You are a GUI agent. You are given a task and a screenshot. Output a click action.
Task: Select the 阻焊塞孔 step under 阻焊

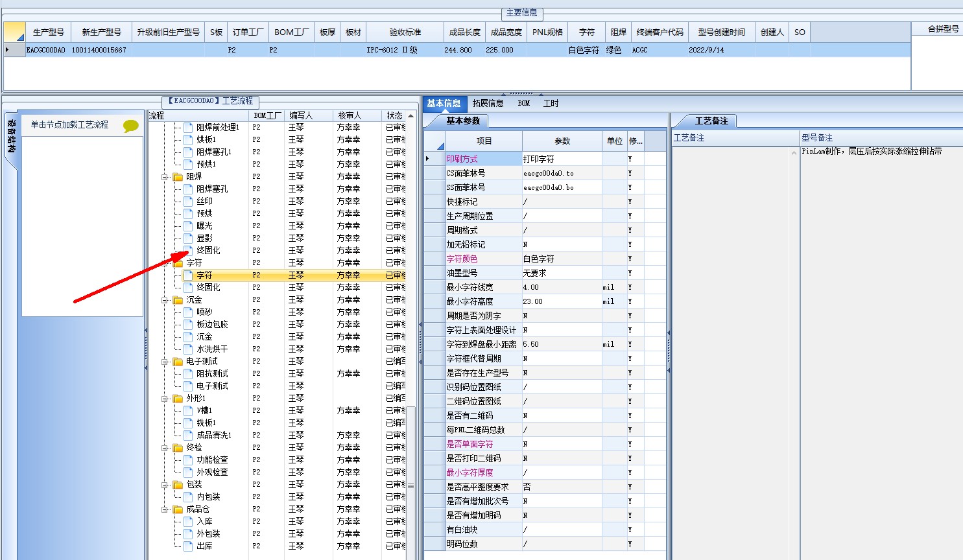pos(212,189)
